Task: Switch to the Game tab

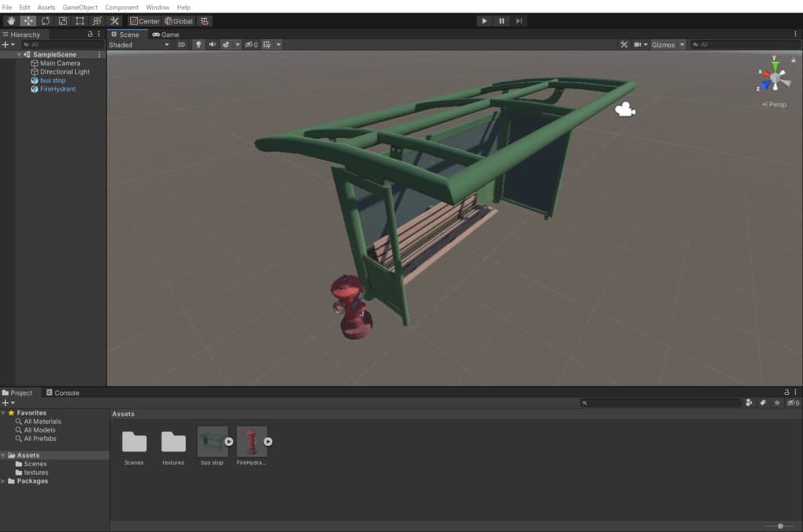Action: click(166, 34)
